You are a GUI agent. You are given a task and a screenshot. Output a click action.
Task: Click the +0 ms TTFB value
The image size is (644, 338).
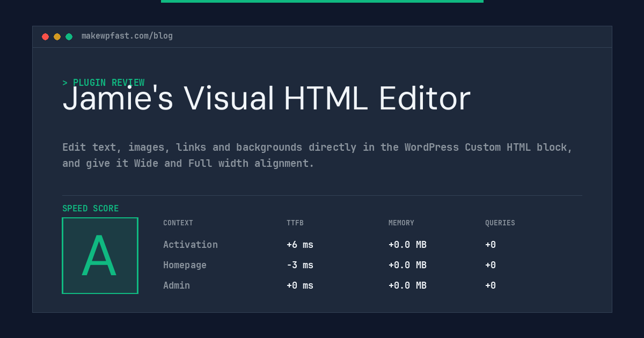tap(300, 285)
